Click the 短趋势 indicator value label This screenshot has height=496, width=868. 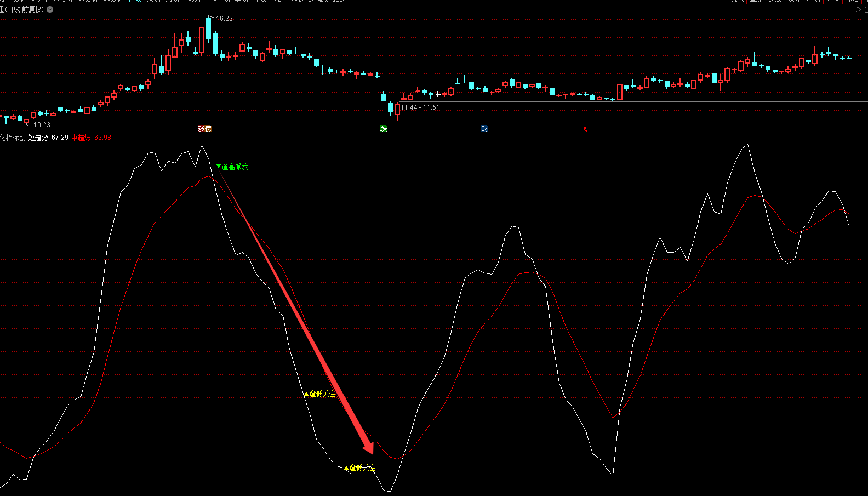coord(48,138)
